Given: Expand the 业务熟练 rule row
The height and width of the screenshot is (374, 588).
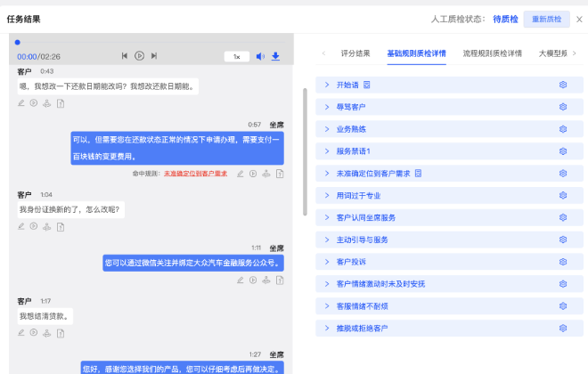Looking at the screenshot, I should click(x=327, y=129).
